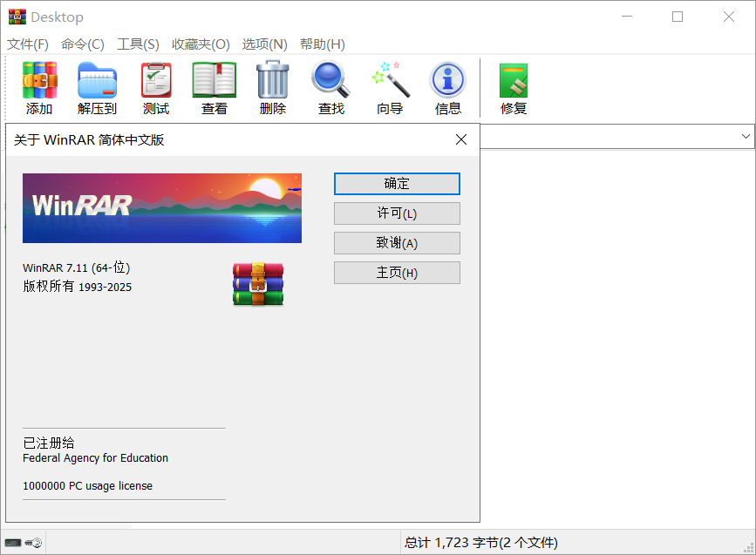Close the WinRAR Desktop main window
Screen dimensions: 756x555
pos(729,17)
